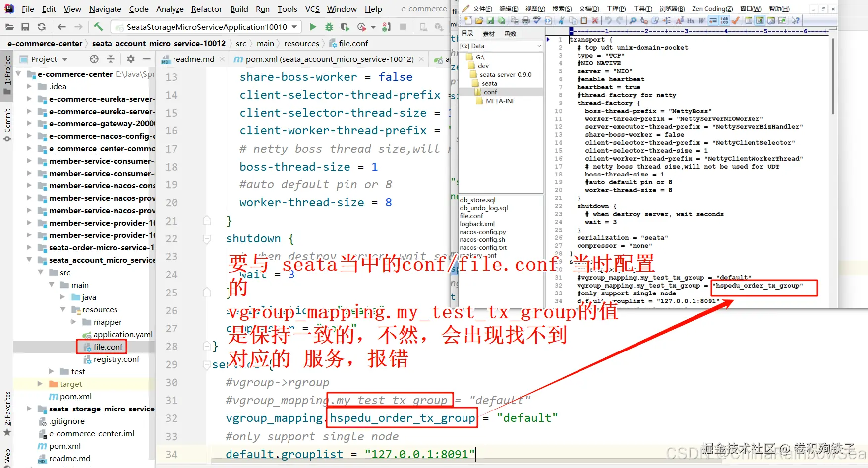868x468 pixels.
Task: Select the conf folder in EditPlus directory tree
Action: (490, 92)
